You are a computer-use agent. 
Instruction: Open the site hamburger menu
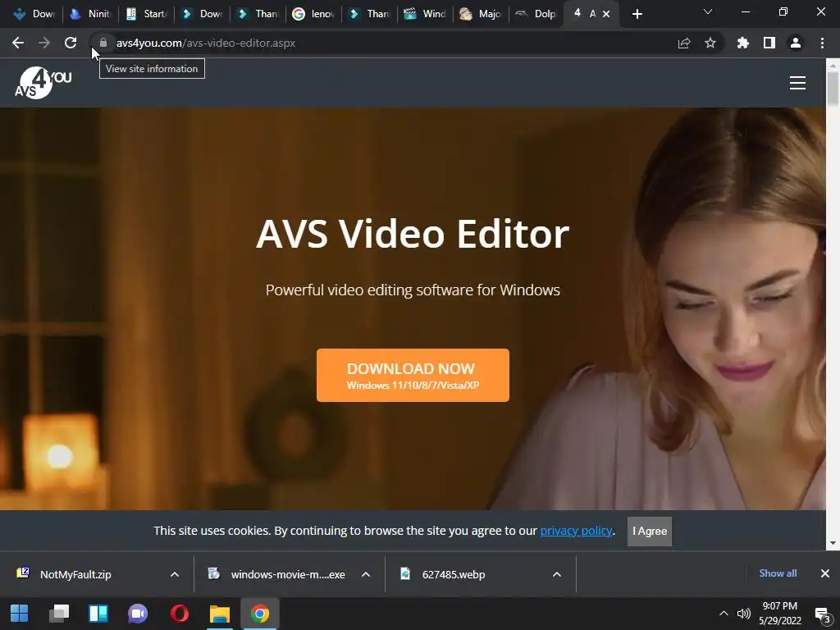pos(797,83)
